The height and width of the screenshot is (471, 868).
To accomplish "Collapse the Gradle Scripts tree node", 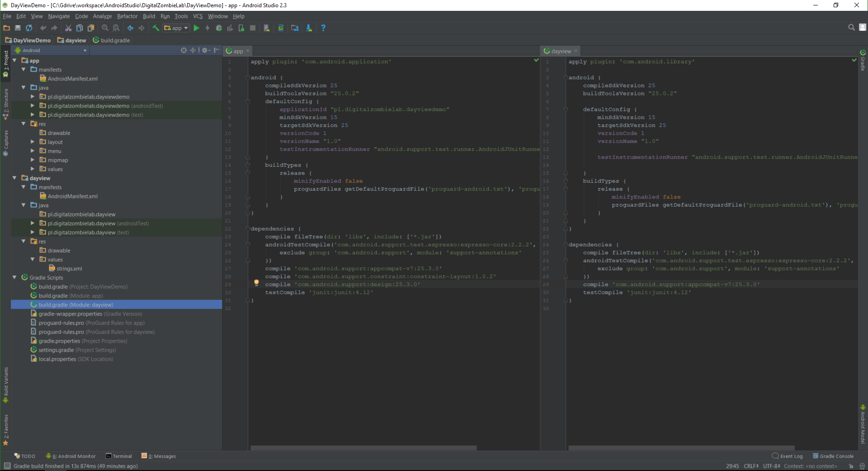I will 14,277.
